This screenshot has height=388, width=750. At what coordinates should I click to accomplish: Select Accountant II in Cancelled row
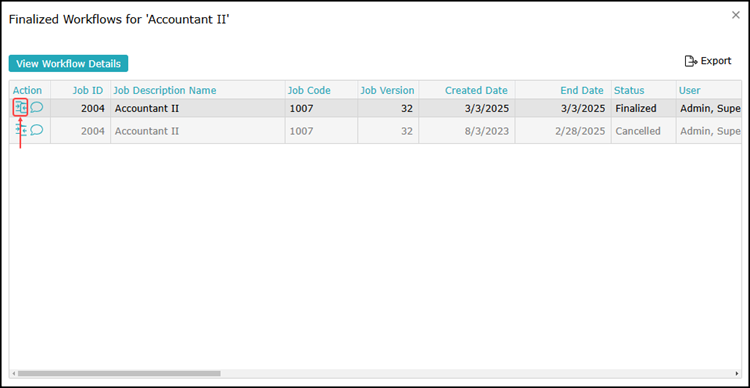(198, 131)
